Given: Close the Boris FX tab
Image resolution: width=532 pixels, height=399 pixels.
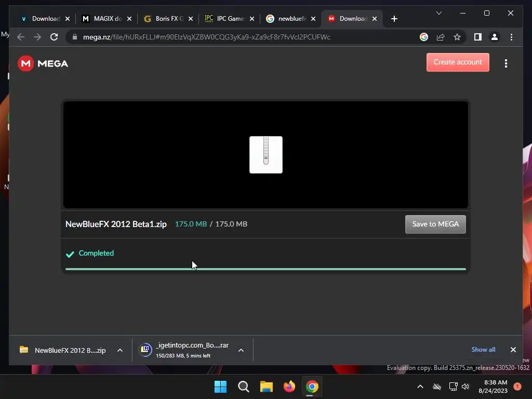Looking at the screenshot, I should pyautogui.click(x=191, y=19).
